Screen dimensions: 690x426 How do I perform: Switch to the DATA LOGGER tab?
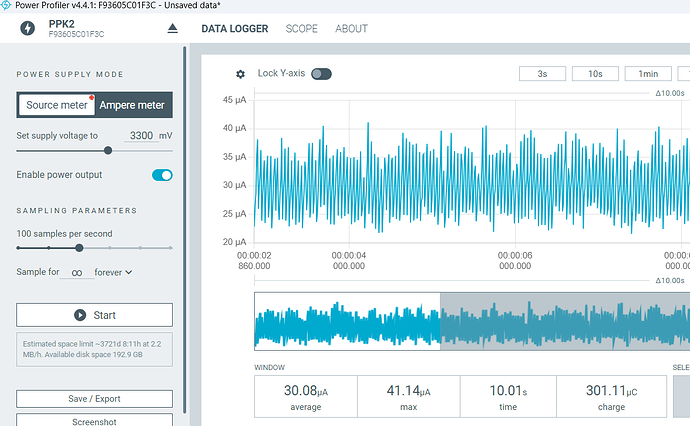pyautogui.click(x=235, y=29)
